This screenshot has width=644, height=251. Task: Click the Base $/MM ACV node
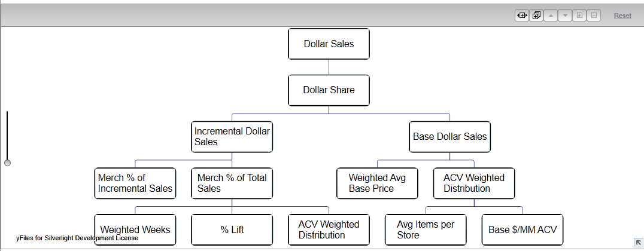coord(523,230)
